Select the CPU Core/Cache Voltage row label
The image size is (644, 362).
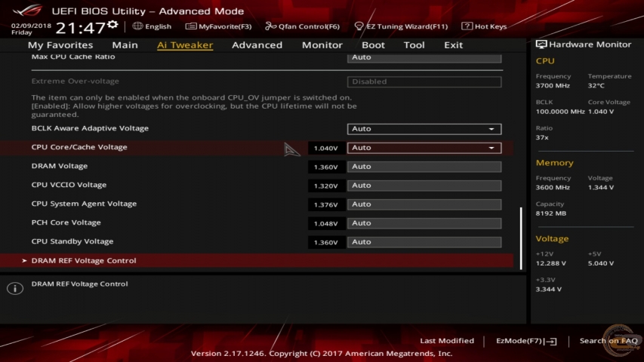(79, 147)
